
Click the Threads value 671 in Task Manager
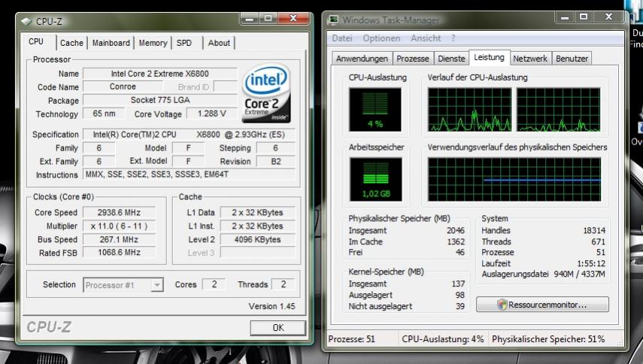coord(599,241)
